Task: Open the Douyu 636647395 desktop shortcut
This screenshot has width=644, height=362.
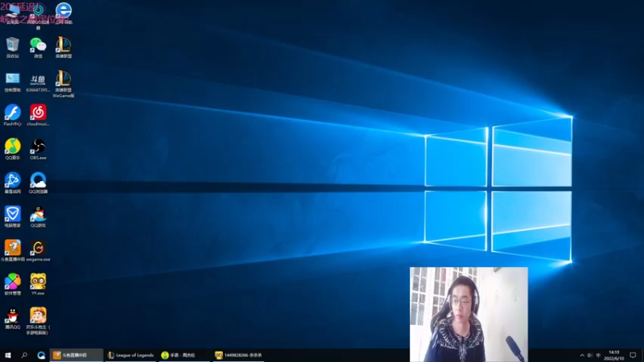Action: 38,82
